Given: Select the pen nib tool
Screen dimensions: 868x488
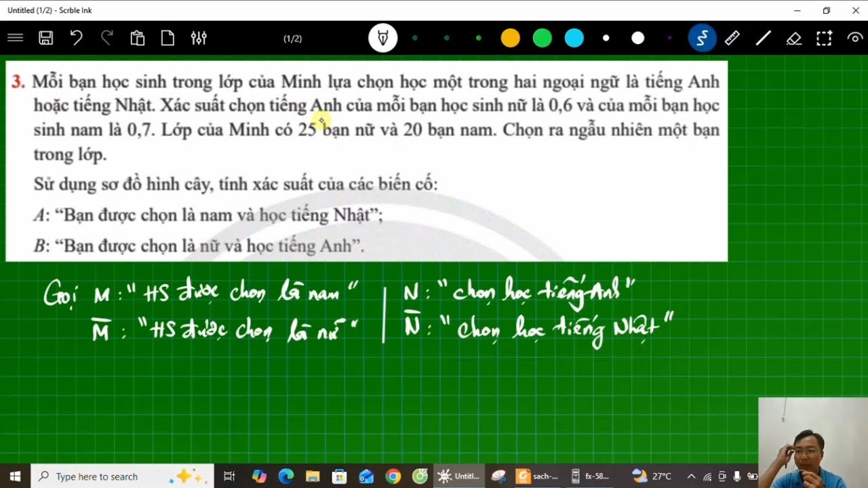Looking at the screenshot, I should point(383,38).
